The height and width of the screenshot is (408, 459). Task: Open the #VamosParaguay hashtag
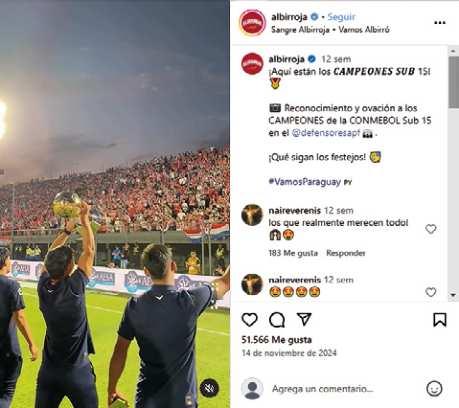pyautogui.click(x=305, y=182)
